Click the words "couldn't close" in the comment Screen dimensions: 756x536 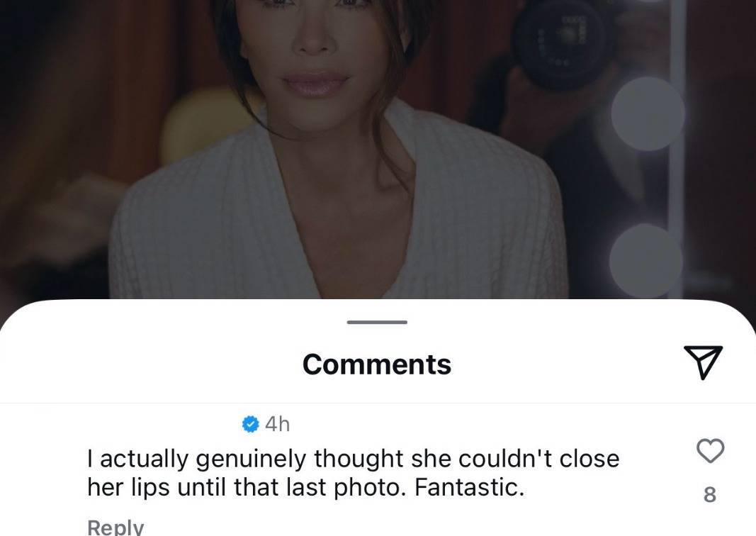pos(538,459)
